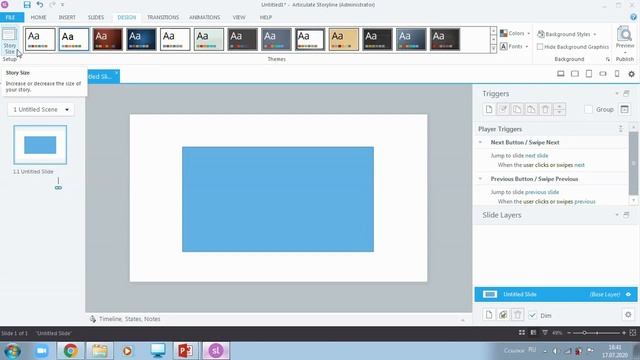Open the 1 Untitled Scene dropdown

[41, 109]
